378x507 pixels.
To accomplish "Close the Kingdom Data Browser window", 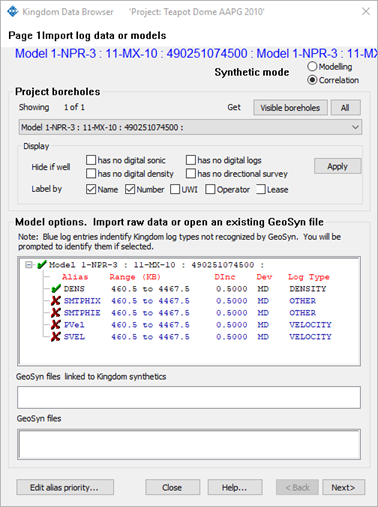I will tap(366, 11).
